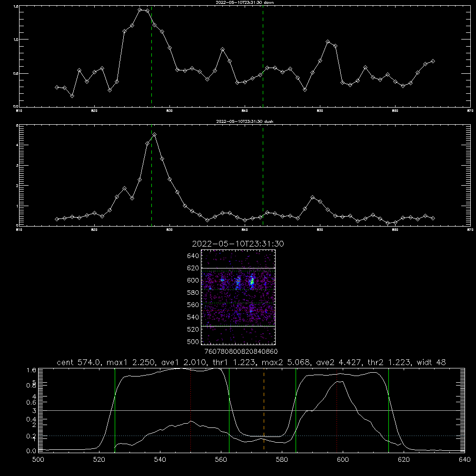
Task: Click the '640' x-axis label of bottom plot
Action: pos(465,460)
